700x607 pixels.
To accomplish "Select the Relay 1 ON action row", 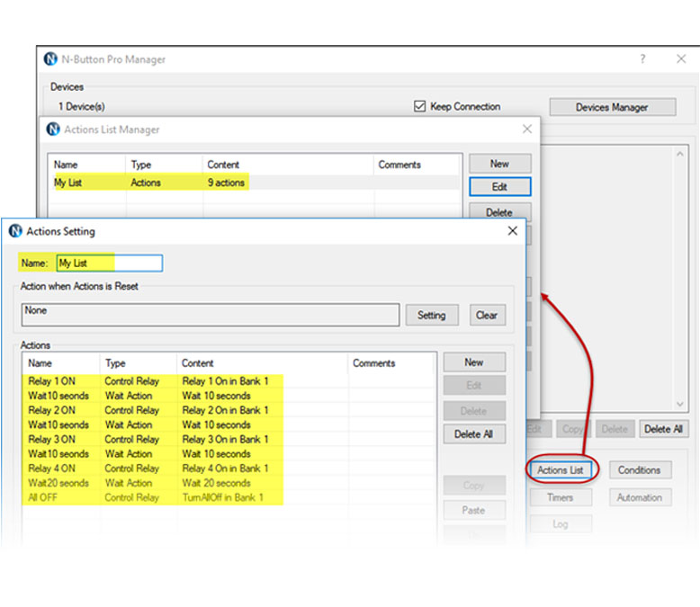I will tap(229, 381).
